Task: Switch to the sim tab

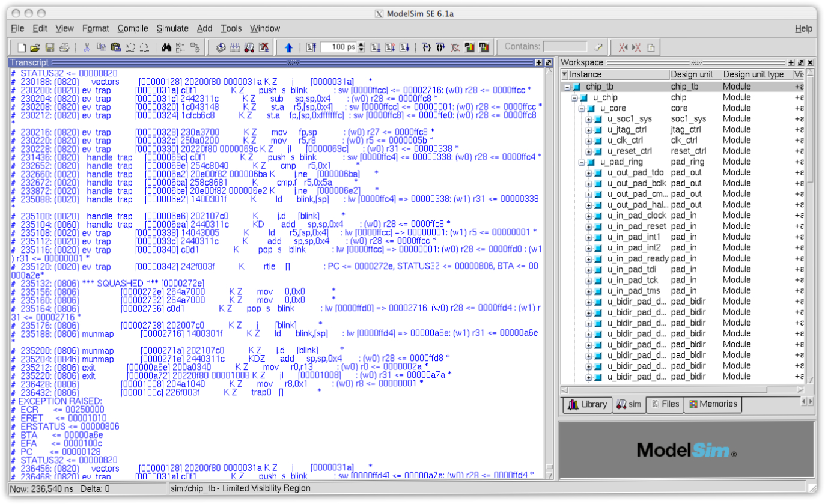Action: (629, 405)
